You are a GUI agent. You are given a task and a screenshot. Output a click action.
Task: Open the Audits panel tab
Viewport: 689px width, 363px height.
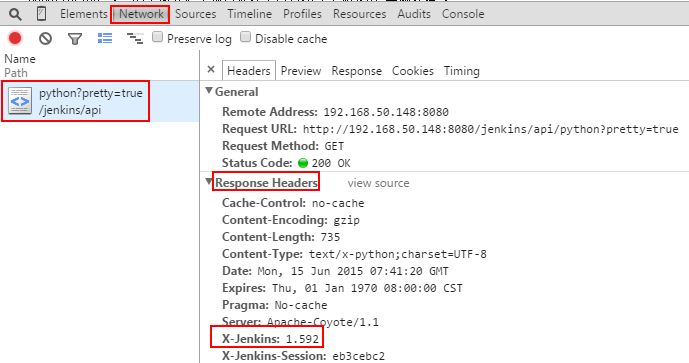tap(414, 14)
